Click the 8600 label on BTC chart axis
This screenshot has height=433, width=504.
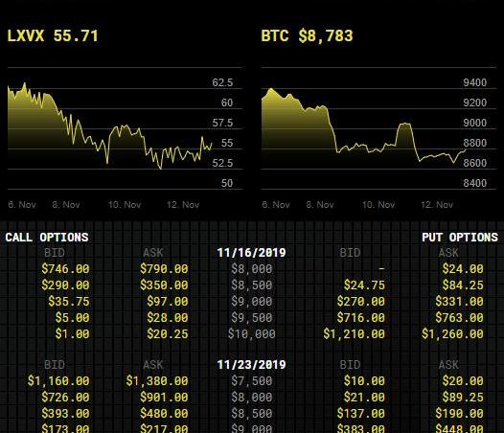pyautogui.click(x=474, y=163)
